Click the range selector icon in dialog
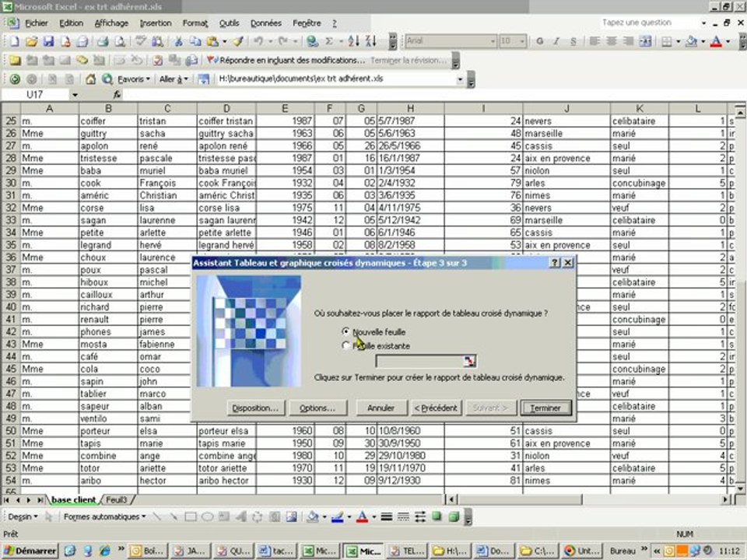The height and width of the screenshot is (560, 747). [469, 361]
